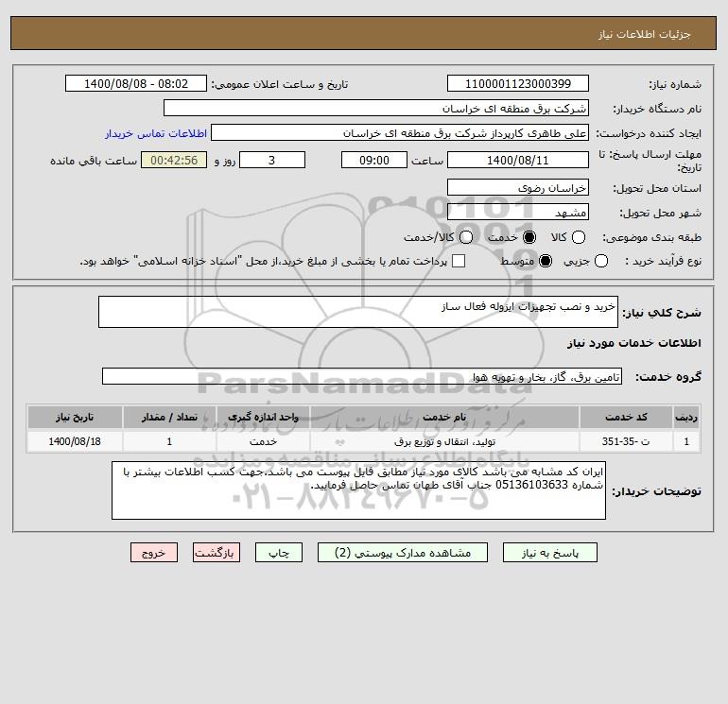Click the تاریخ نیاز column header
The height and width of the screenshot is (704, 728).
[75, 417]
